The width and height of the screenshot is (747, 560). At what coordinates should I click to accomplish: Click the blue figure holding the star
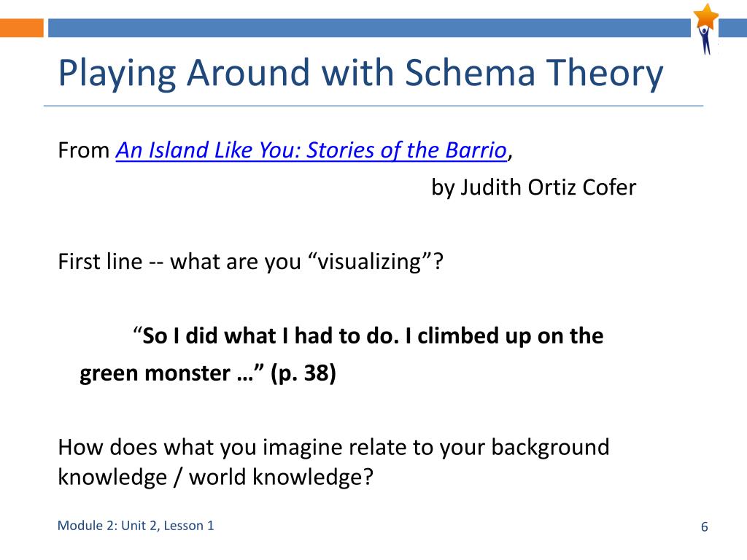pyautogui.click(x=705, y=41)
